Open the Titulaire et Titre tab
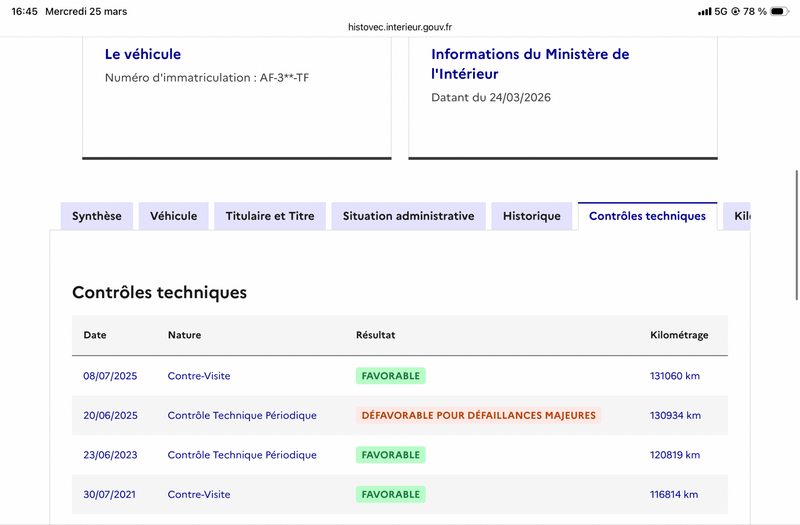Image resolution: width=800 pixels, height=525 pixels. pos(270,216)
